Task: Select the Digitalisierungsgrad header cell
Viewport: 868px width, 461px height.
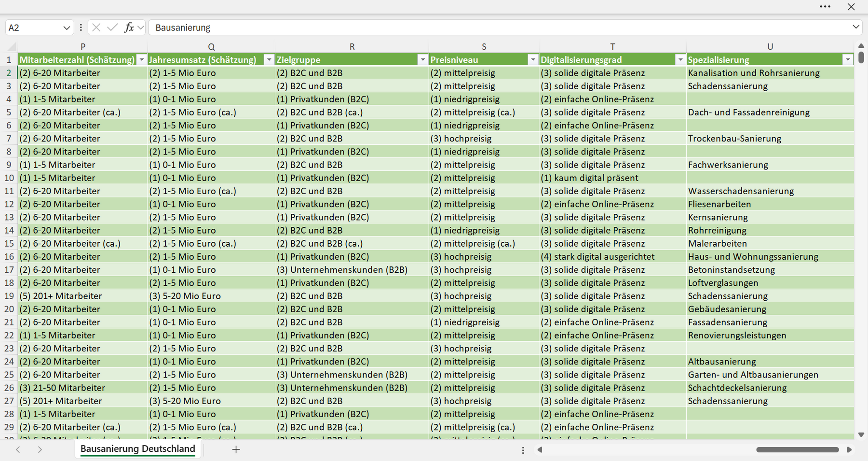Action: [613, 60]
